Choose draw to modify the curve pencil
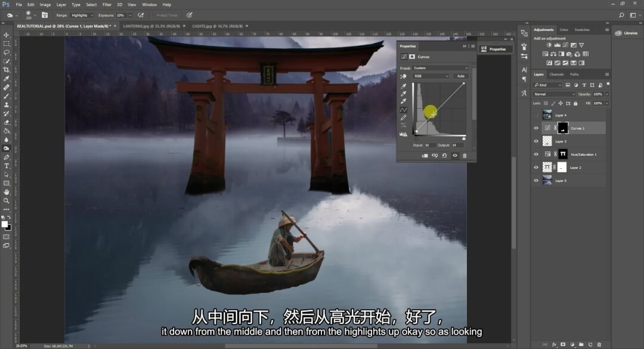This screenshot has height=349, width=644. click(403, 118)
